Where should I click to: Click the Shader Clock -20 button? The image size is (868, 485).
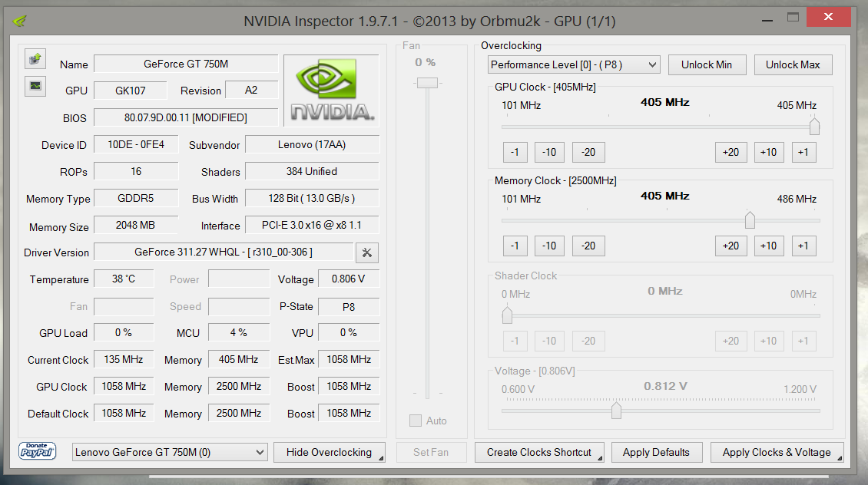(x=588, y=341)
